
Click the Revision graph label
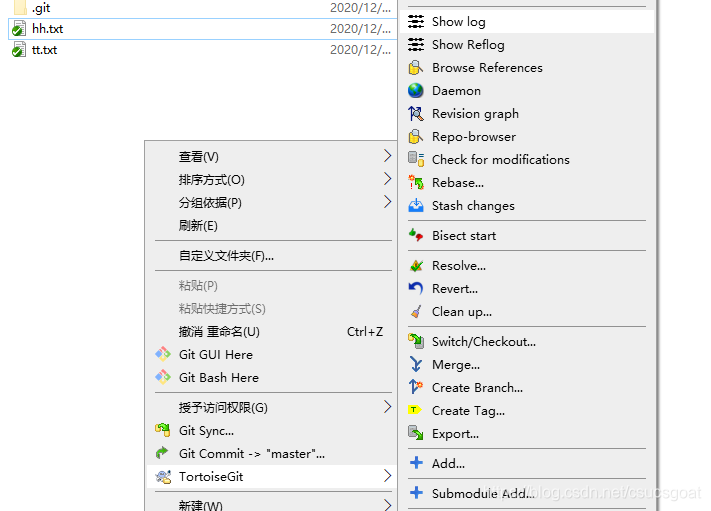pyautogui.click(x=475, y=114)
